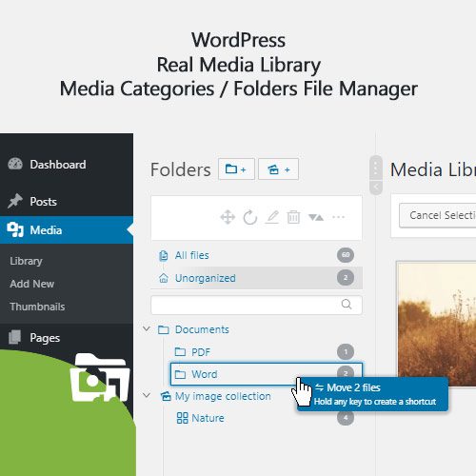Click the Cancel Selection button
This screenshot has height=476, width=476.
tap(437, 215)
